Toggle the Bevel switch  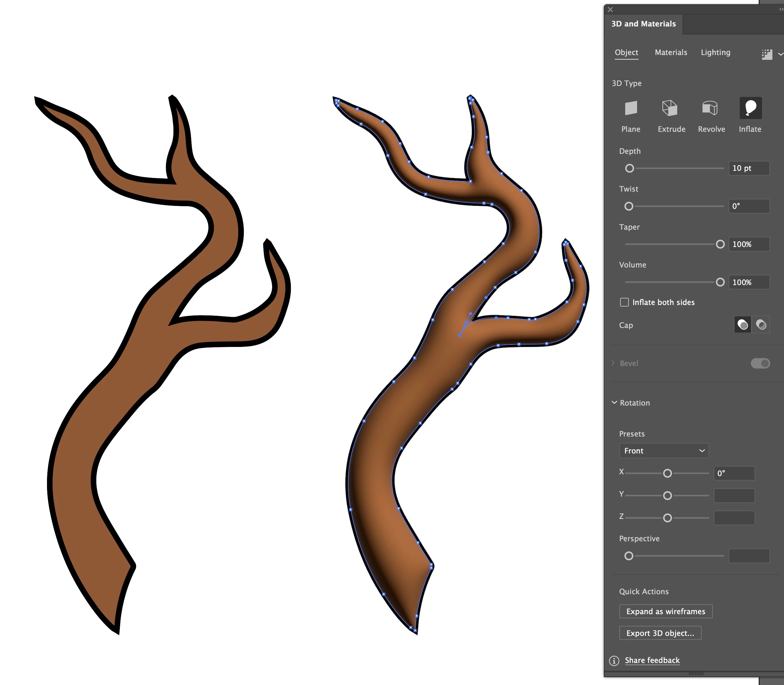(760, 363)
